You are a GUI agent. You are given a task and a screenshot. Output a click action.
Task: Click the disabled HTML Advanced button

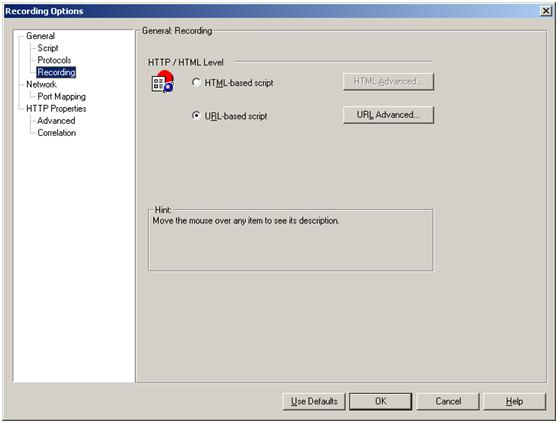coord(388,81)
